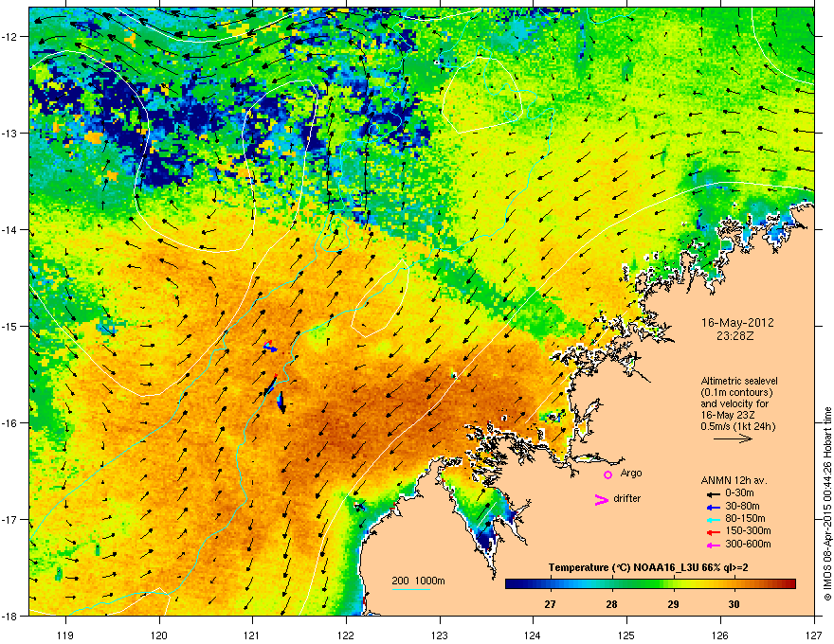
Task: Click the latitude axis label '-12'
Action: [10, 37]
